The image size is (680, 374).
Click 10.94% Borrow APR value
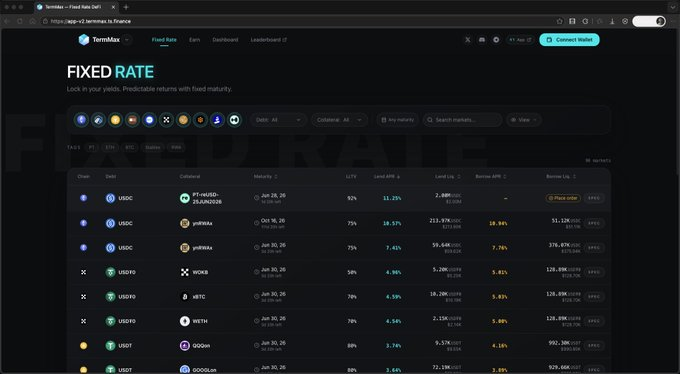coord(498,223)
